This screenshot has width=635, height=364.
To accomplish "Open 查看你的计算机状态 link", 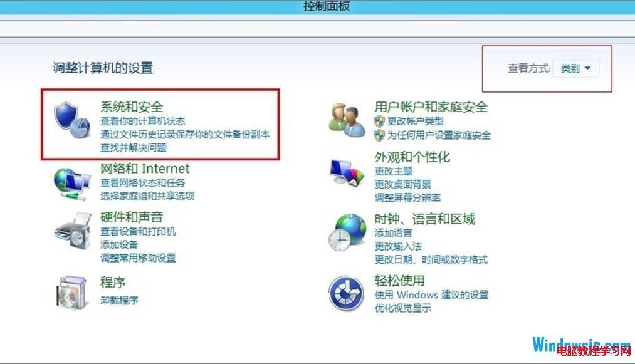I will coord(142,121).
